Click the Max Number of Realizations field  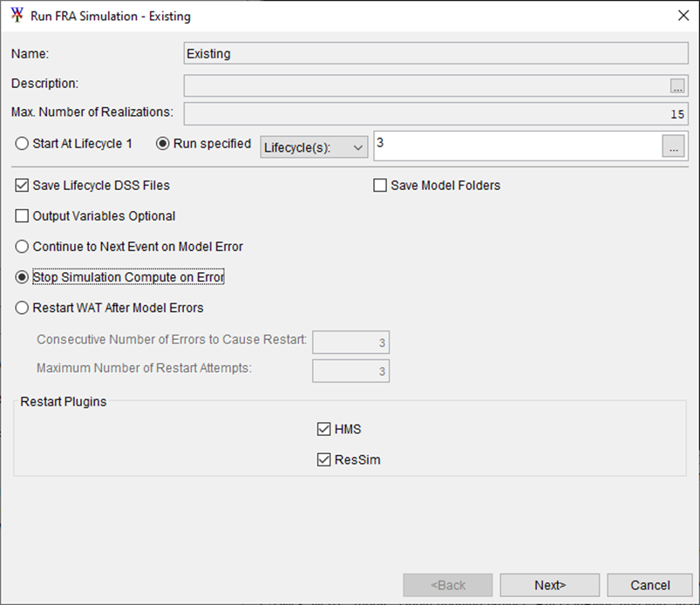(433, 113)
